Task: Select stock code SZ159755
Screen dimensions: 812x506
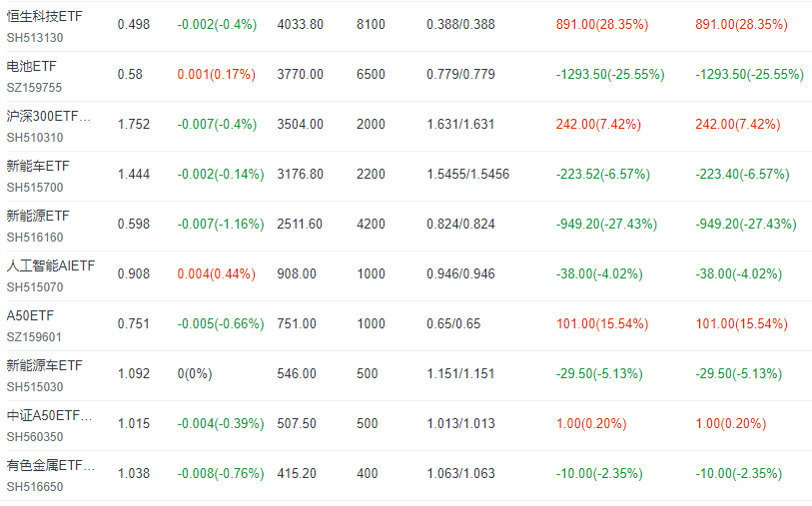Action: tap(34, 88)
